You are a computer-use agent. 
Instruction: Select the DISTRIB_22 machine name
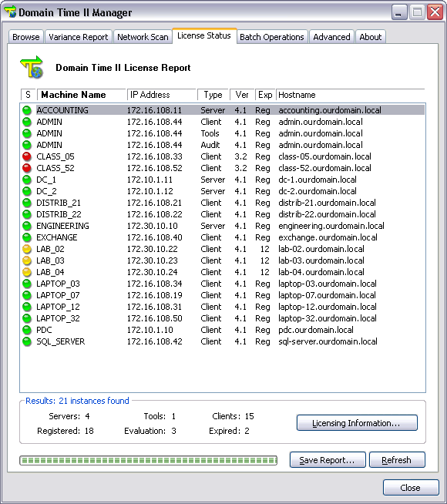point(59,214)
